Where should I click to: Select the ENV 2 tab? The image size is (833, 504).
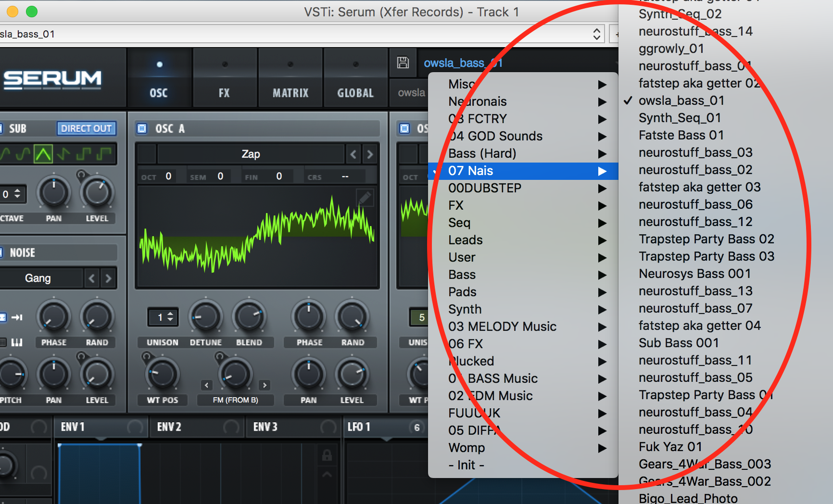[197, 427]
